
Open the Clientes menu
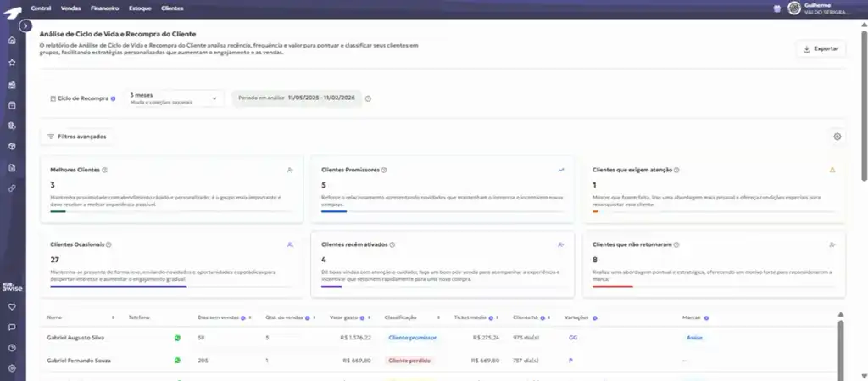(172, 8)
